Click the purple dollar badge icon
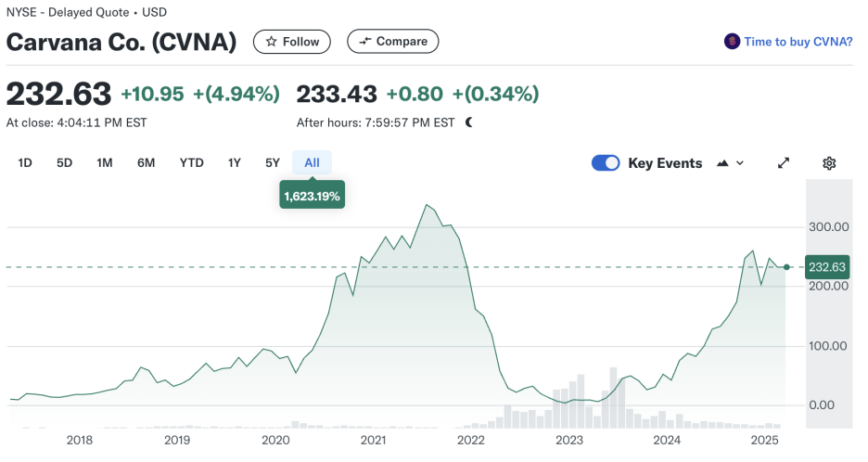This screenshot has width=868, height=462. pos(732,42)
